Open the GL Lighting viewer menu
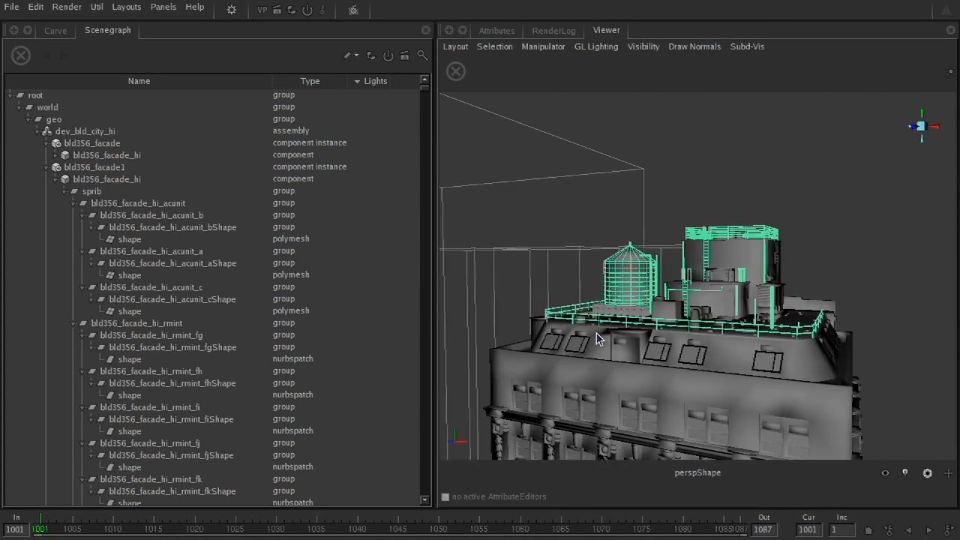960x540 pixels. pos(595,47)
